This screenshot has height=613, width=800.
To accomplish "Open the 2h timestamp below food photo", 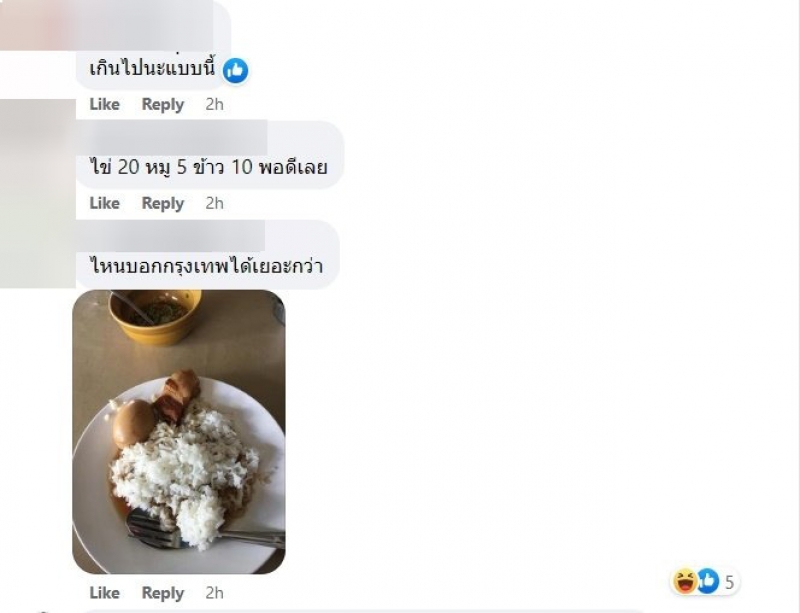I will pyautogui.click(x=214, y=593).
